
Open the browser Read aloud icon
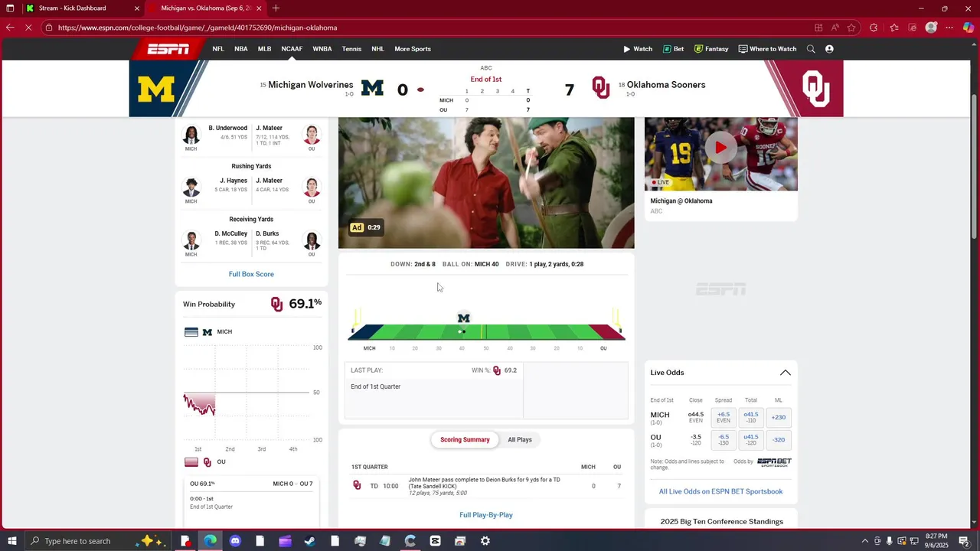pos(835,28)
